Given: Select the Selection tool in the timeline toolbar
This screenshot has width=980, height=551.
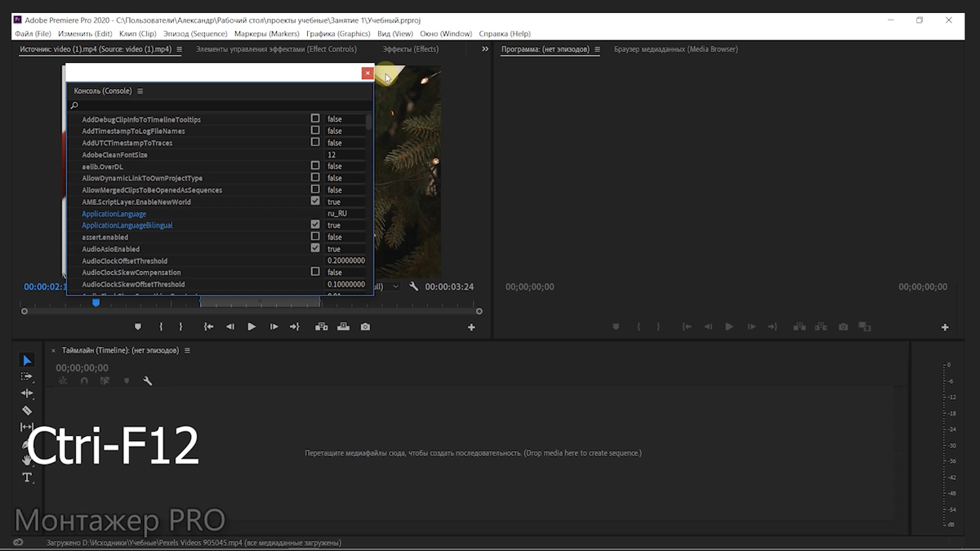Looking at the screenshot, I should click(27, 360).
